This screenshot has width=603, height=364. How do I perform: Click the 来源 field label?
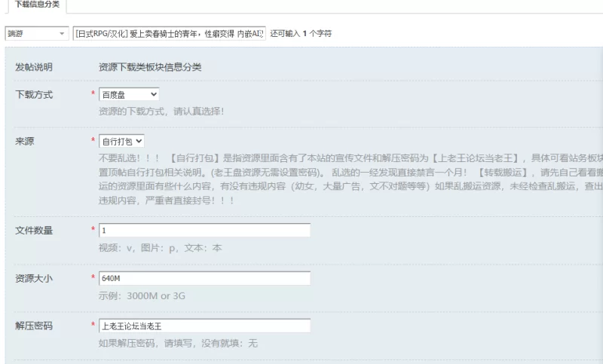25,141
